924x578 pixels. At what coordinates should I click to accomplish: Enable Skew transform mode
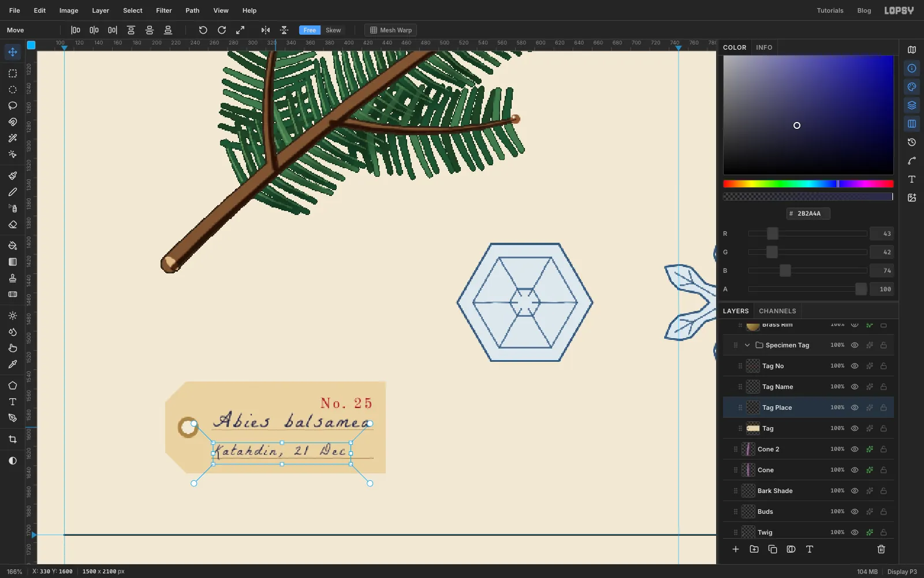pos(333,30)
